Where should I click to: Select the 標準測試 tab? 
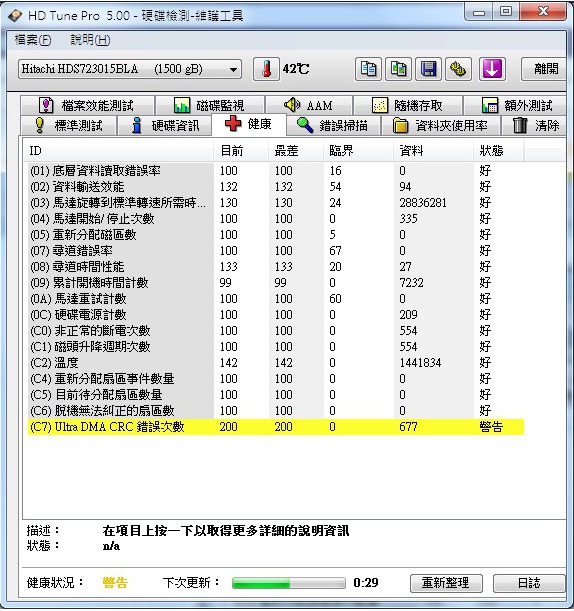(69, 125)
